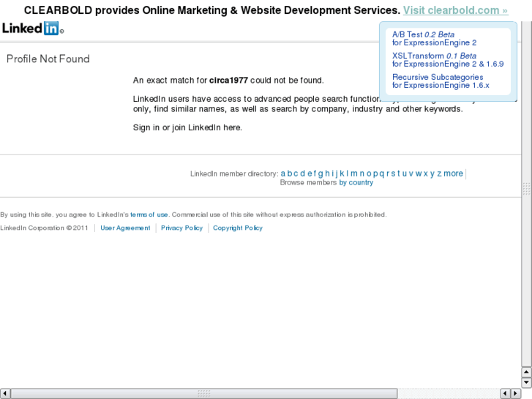Open the 'more' directory link

[x=453, y=174]
